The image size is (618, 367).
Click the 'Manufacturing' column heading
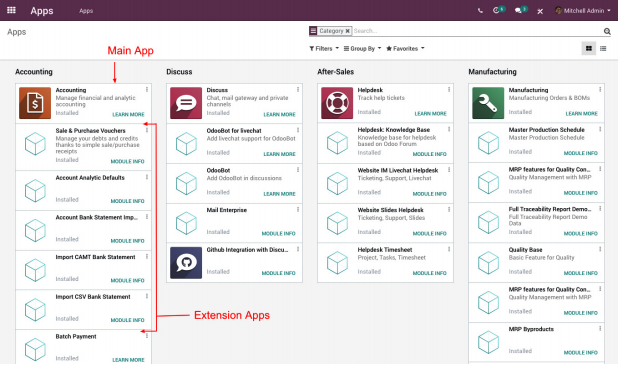pos(492,72)
